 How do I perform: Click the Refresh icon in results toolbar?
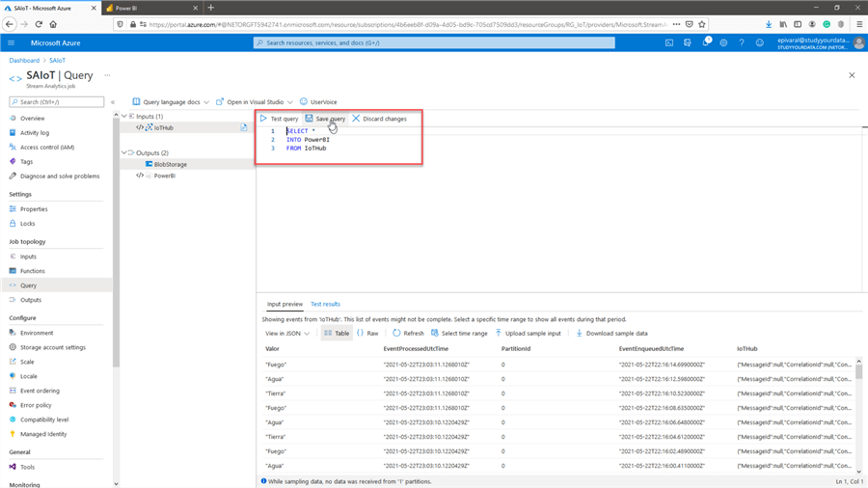click(x=396, y=333)
